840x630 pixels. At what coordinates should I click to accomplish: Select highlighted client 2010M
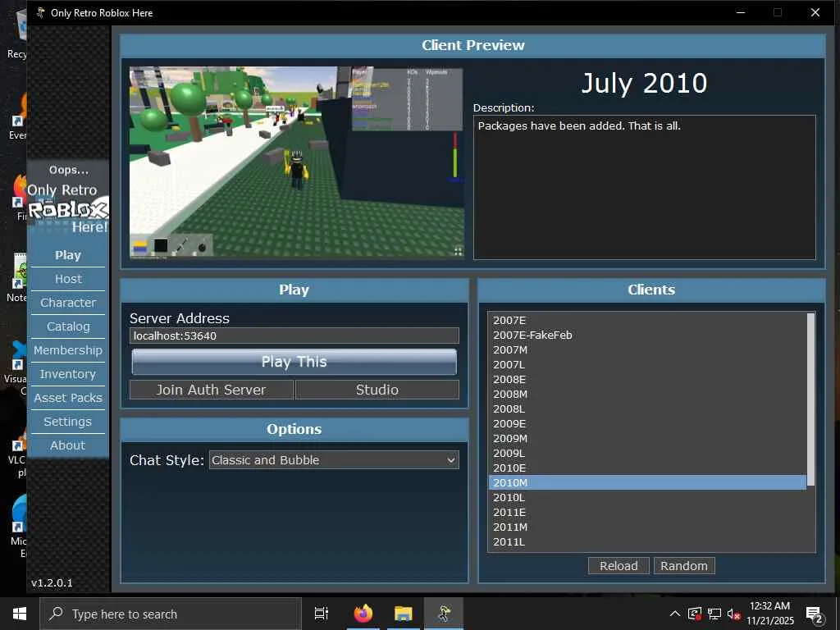pos(647,482)
